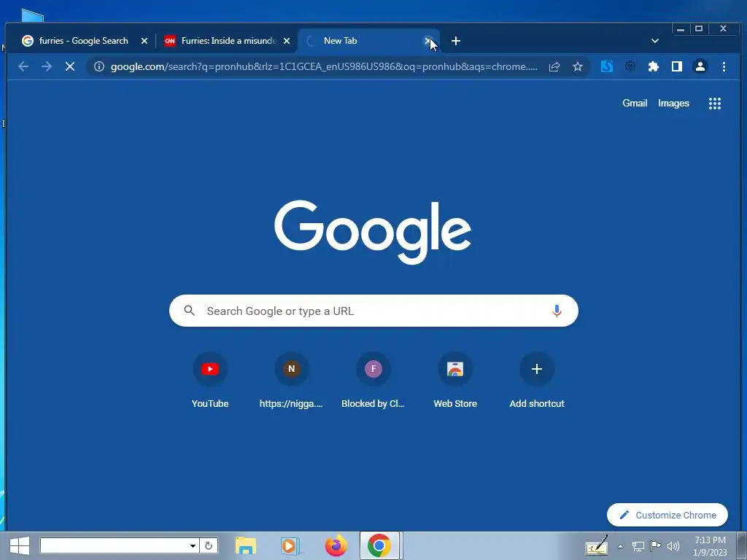This screenshot has height=560, width=747.
Task: Expand the tab search chevron
Action: (x=655, y=41)
